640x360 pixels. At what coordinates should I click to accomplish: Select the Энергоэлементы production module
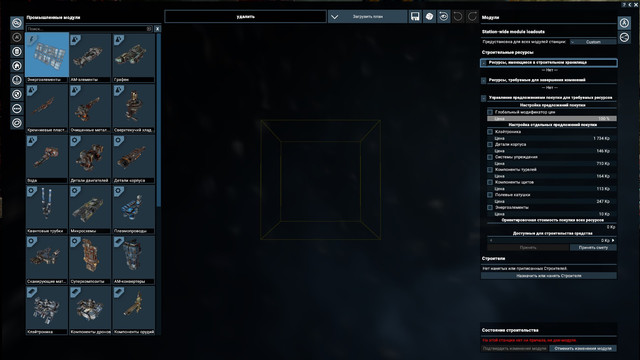tap(47, 58)
